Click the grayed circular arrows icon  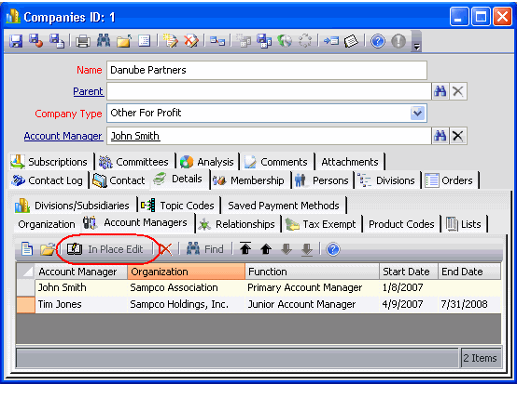point(305,41)
